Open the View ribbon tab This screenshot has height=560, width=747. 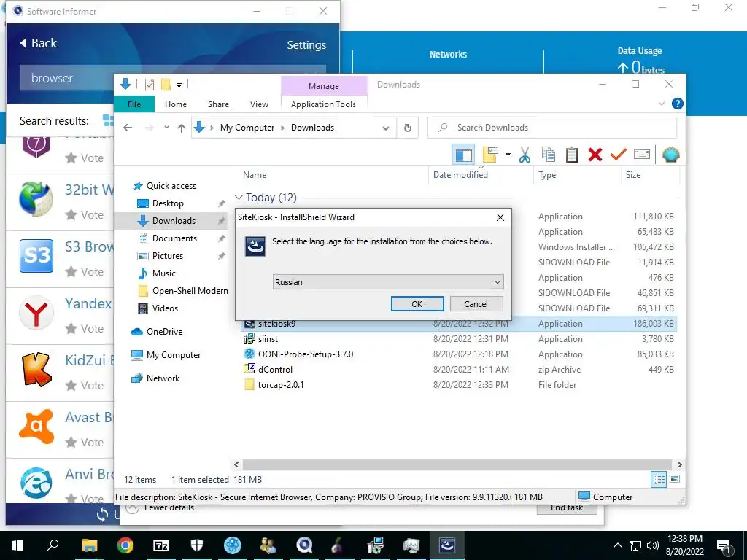point(259,104)
